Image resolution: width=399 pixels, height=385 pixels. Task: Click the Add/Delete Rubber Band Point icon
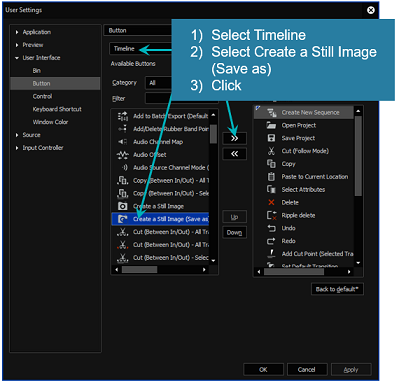pyautogui.click(x=122, y=129)
